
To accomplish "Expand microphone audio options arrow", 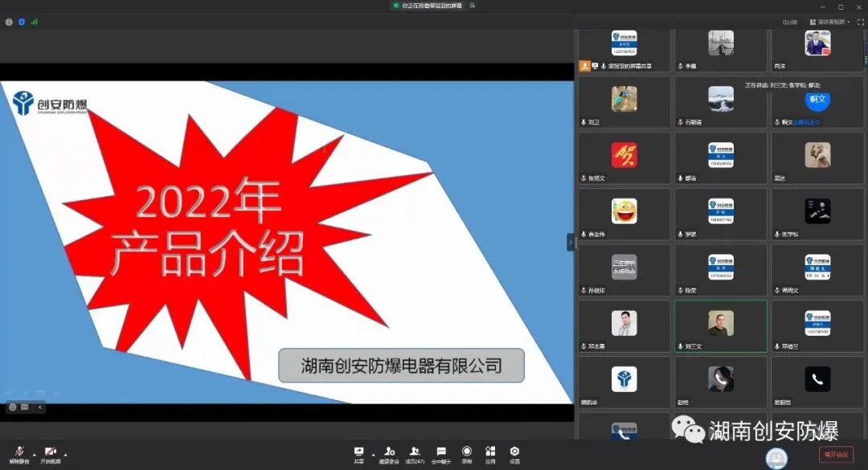I will (x=35, y=455).
